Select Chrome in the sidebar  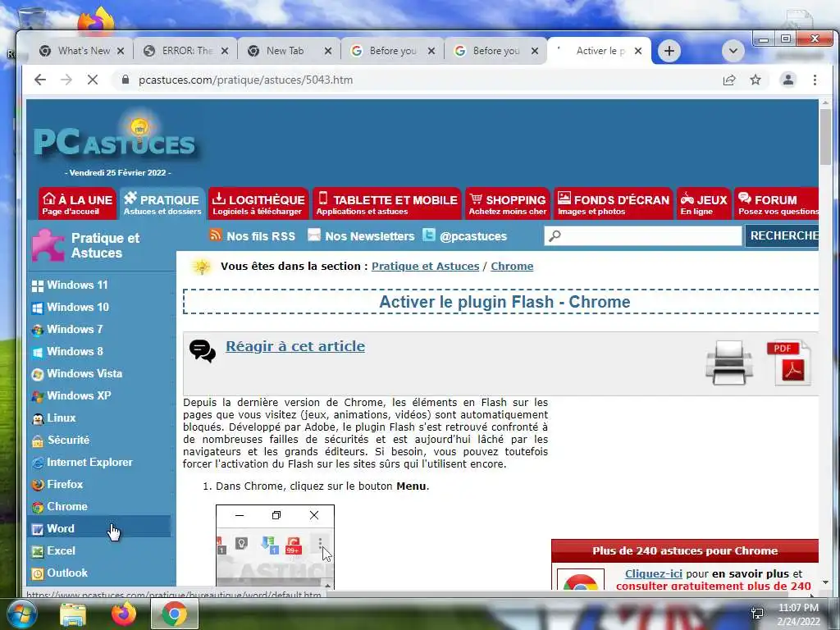tap(67, 507)
